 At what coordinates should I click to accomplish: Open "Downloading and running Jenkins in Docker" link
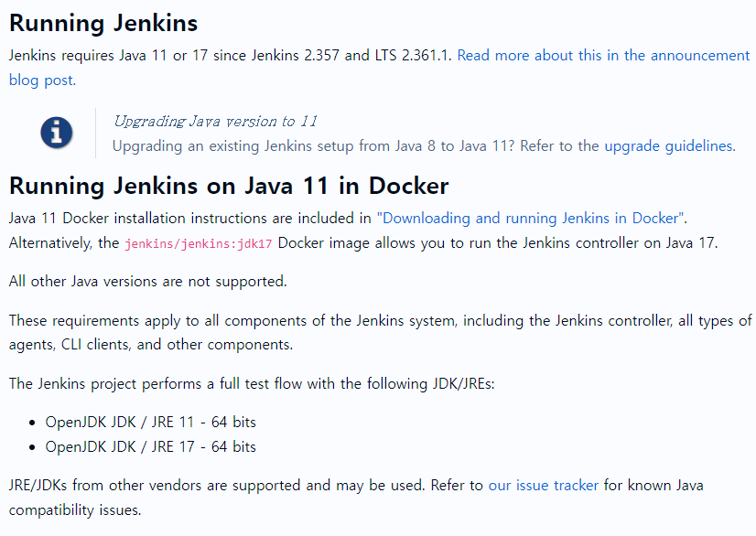[x=530, y=219]
